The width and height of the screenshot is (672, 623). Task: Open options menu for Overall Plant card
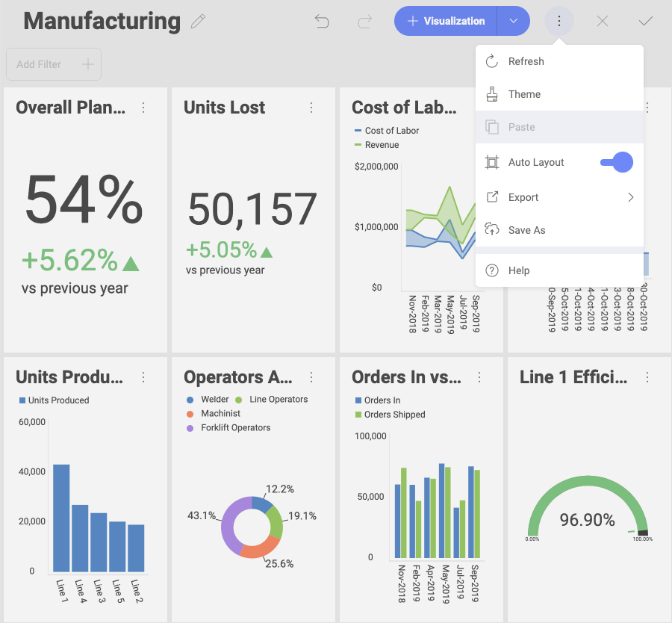[143, 108]
